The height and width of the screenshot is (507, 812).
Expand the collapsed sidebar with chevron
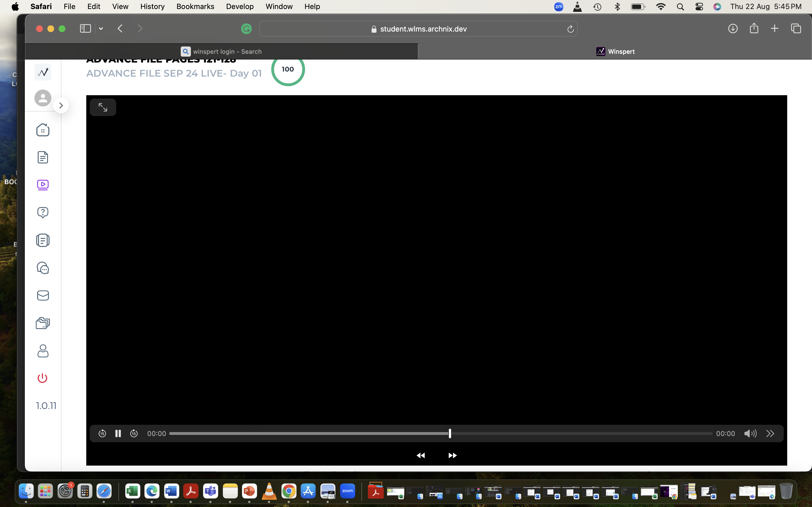tap(61, 105)
